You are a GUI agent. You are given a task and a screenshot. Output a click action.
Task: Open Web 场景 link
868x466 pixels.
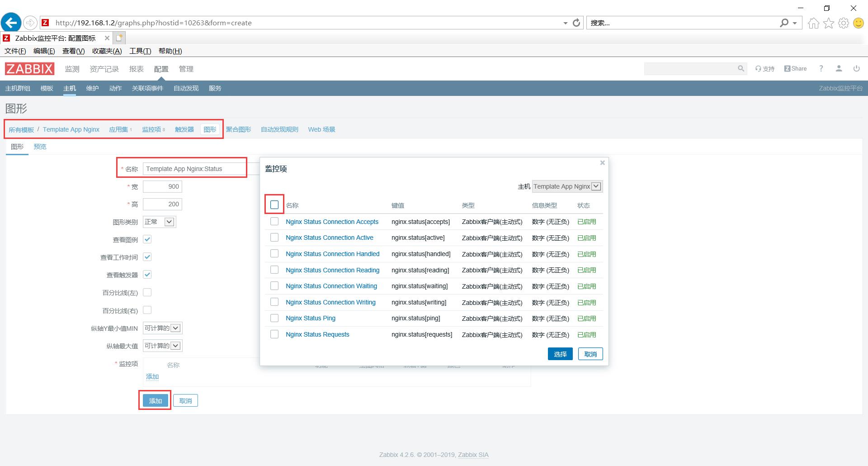(x=321, y=129)
